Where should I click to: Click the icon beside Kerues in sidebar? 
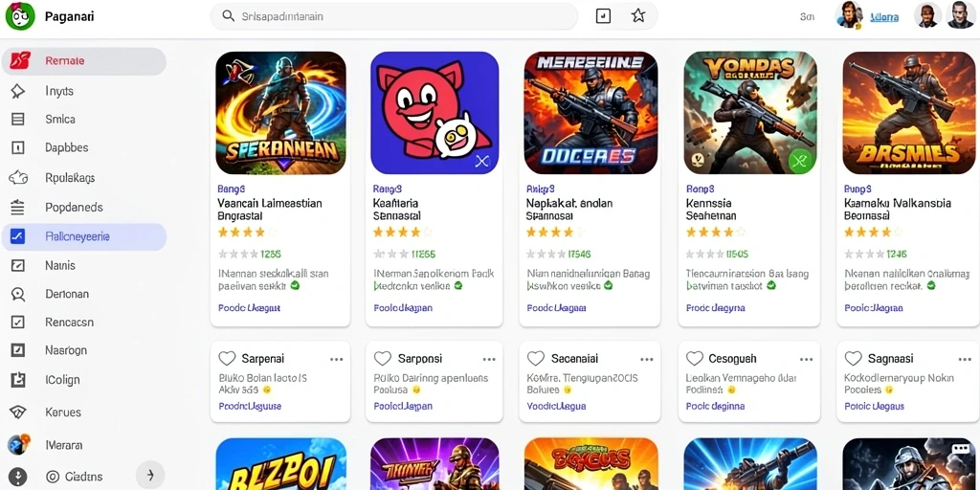(18, 412)
